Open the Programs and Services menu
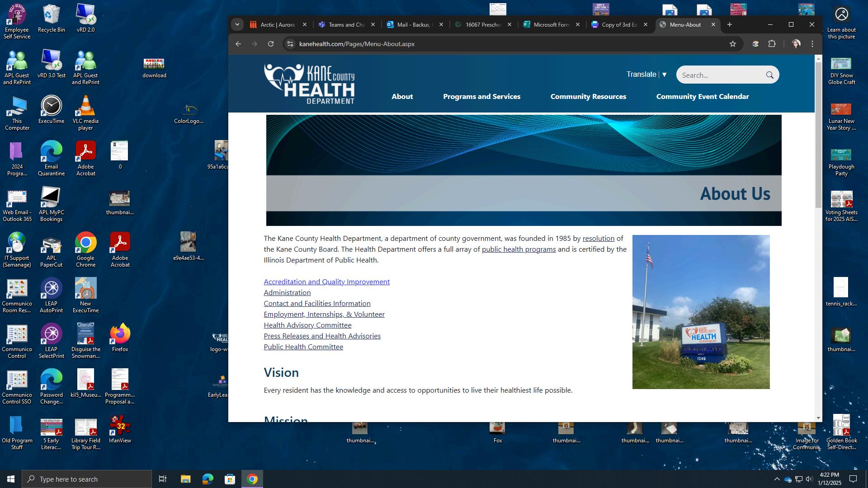This screenshot has width=868, height=488. 481,96
